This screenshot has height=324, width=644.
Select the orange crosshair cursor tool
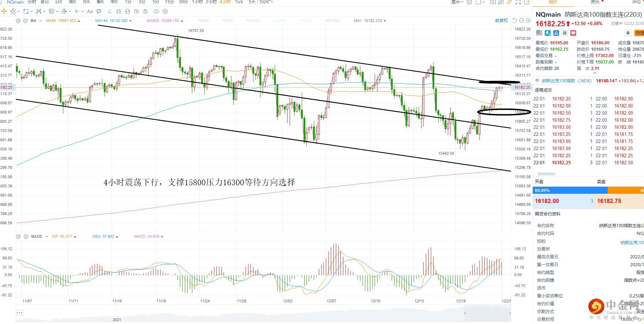(x=4, y=11)
